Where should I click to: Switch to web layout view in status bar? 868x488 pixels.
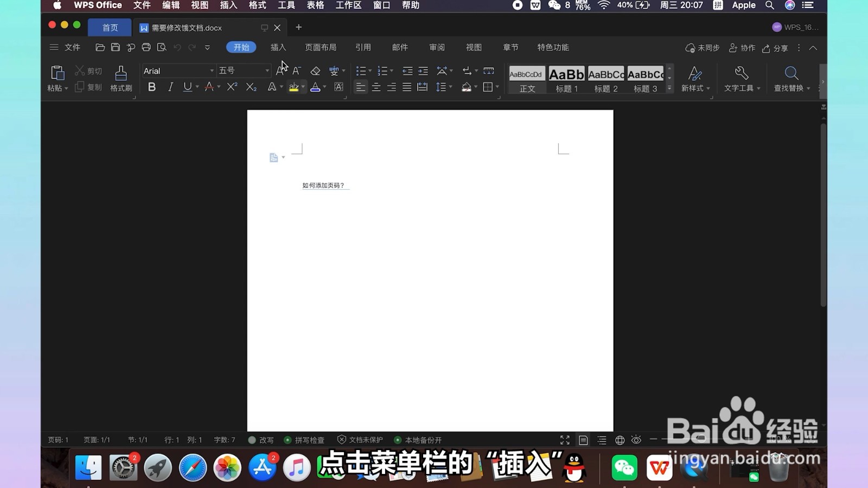click(620, 440)
